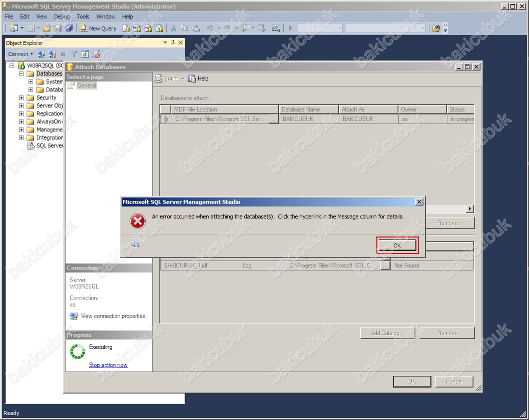Click the horizontal scrollbar right arrow in databases grid
Image resolution: width=529 pixels, height=420 pixels.
[x=469, y=208]
